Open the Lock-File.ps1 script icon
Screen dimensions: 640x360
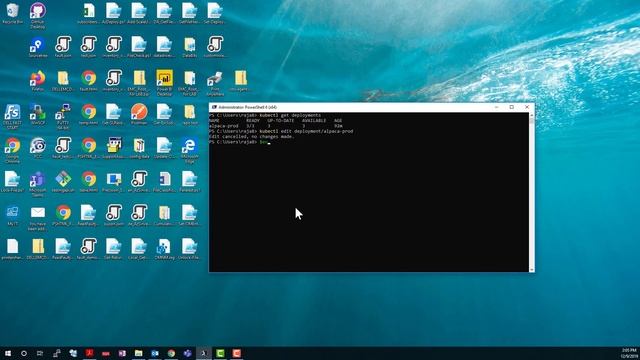pos(12,182)
